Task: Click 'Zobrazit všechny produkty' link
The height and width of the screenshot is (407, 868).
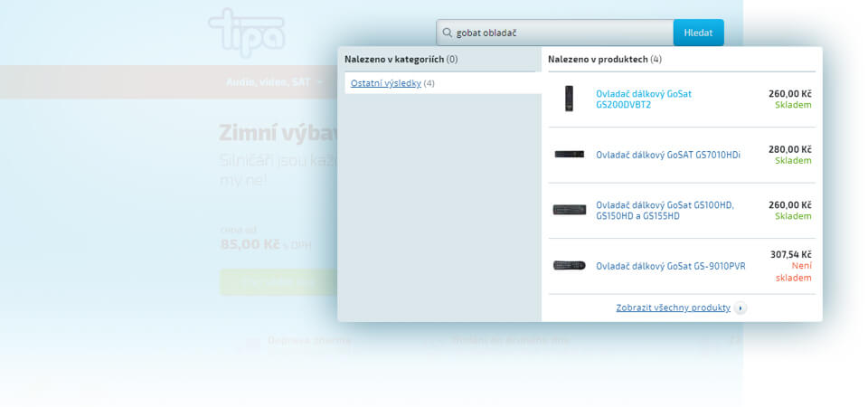Action: pyautogui.click(x=673, y=308)
